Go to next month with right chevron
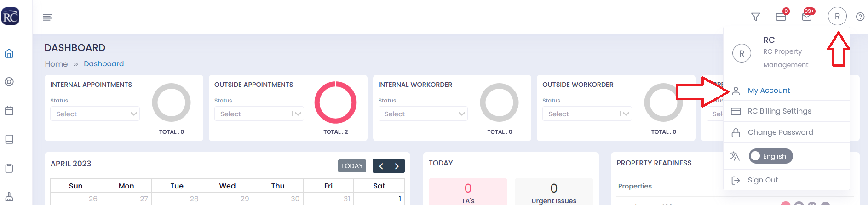This screenshot has height=205, width=868. 397,166
